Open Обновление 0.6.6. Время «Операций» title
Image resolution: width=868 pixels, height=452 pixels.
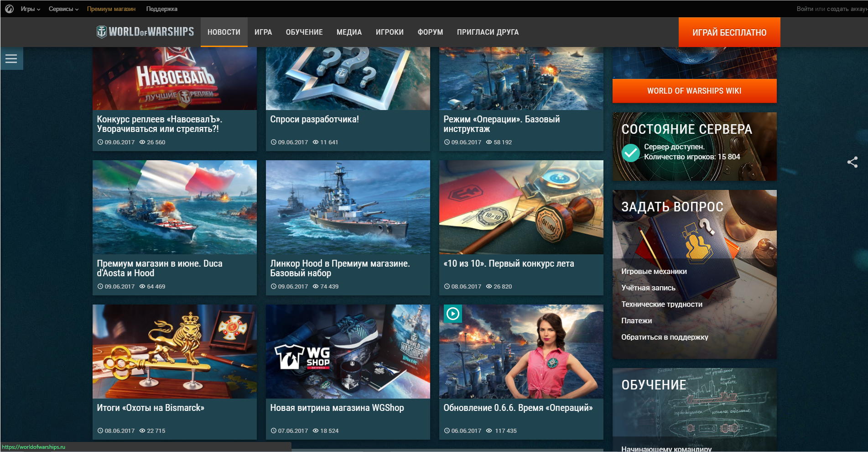518,408
